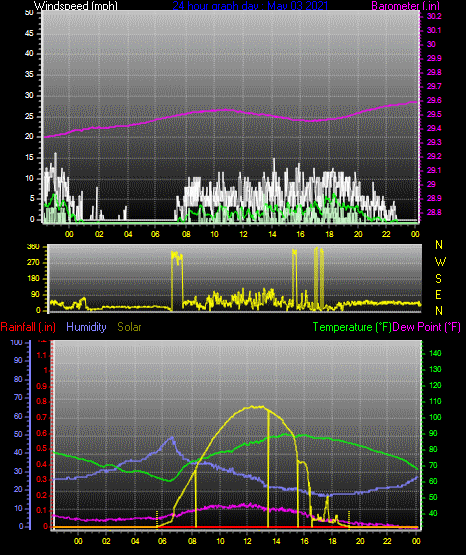Click hour 22 under the windspeed chart

point(386,234)
